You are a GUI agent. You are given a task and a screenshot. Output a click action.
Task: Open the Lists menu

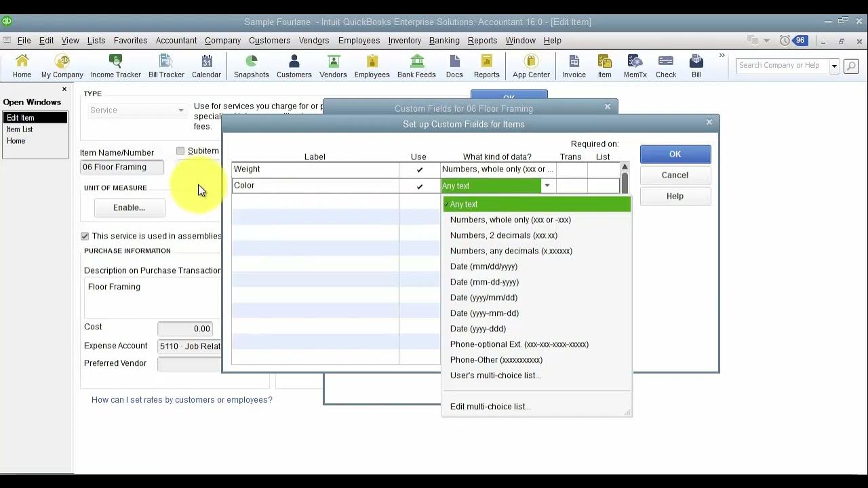point(96,41)
